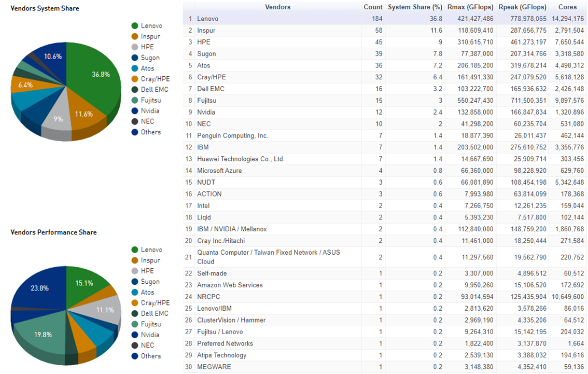Click Rmax value 550,247,430 in Fujitsu row
The height and width of the screenshot is (374, 588).
pos(475,101)
